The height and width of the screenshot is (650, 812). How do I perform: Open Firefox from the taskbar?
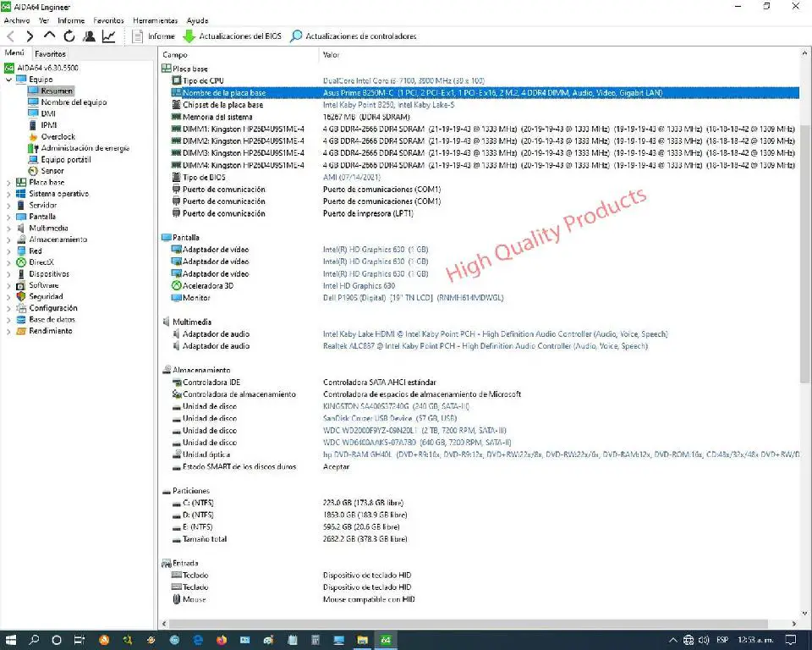click(x=222, y=640)
